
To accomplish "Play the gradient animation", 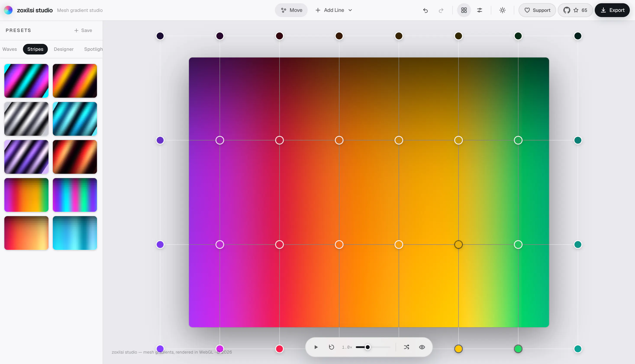I will tap(316, 347).
